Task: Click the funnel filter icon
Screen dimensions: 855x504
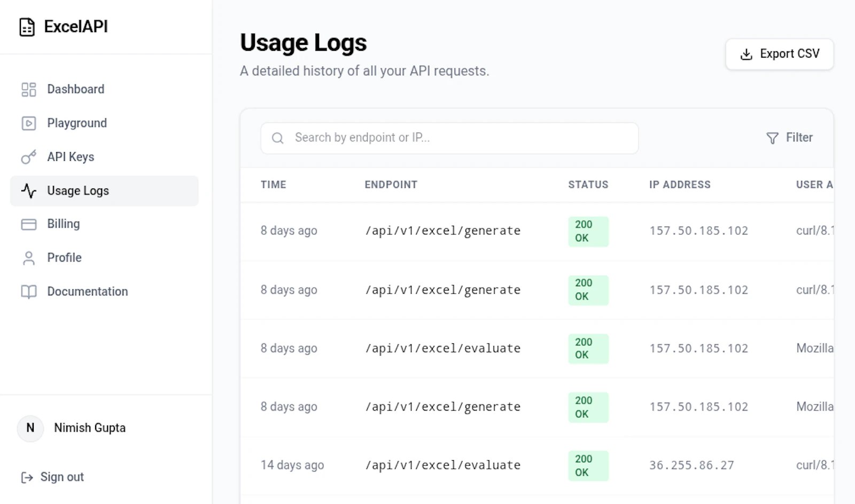Action: point(772,138)
